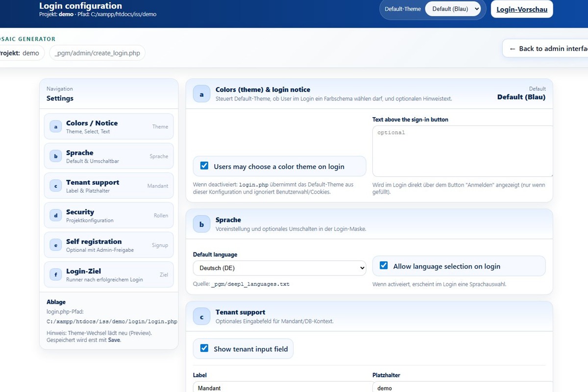Click 'Colors (theme) & login notice' section title
The image size is (588, 392).
pos(263,90)
